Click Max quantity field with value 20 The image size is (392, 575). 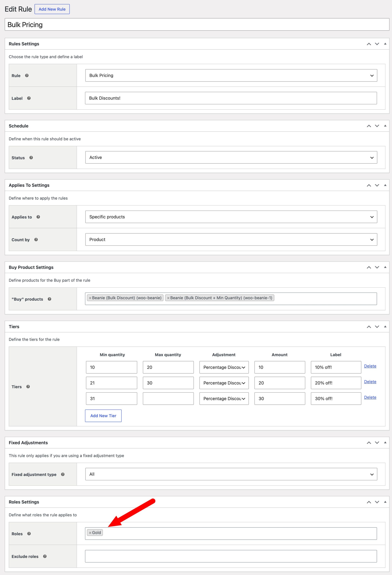tap(168, 367)
